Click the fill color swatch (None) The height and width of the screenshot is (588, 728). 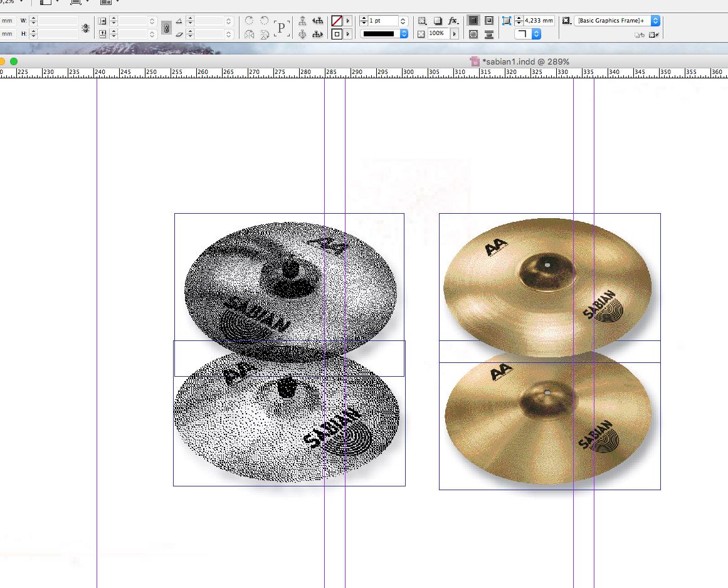[337, 21]
